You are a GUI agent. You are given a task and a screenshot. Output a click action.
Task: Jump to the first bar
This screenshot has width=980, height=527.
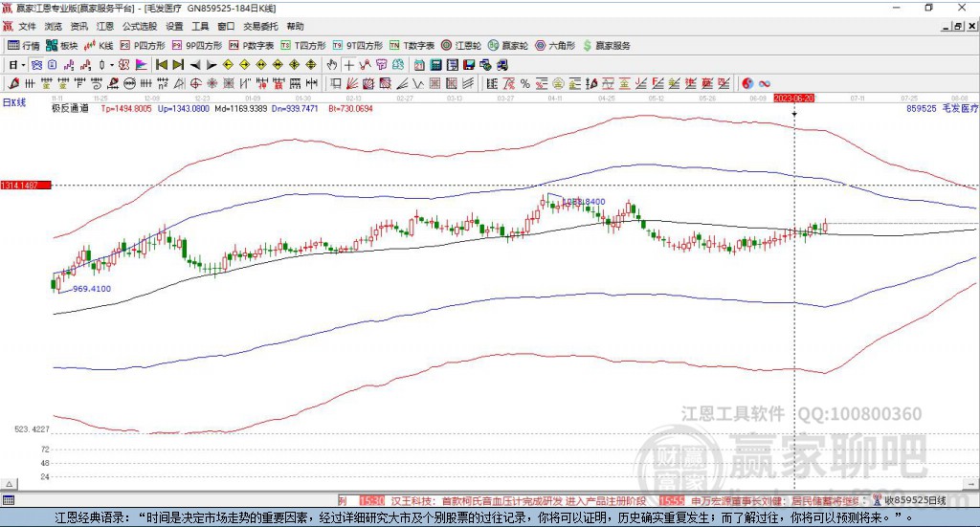point(161,65)
